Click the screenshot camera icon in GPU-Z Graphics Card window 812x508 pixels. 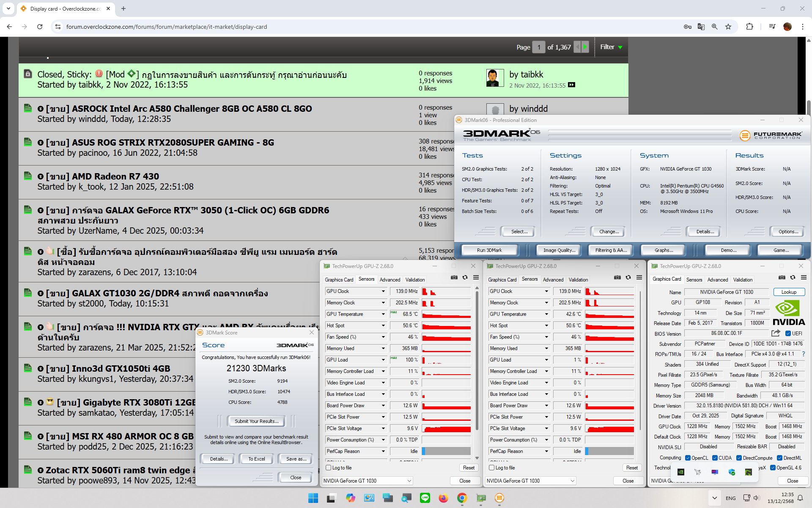point(782,278)
